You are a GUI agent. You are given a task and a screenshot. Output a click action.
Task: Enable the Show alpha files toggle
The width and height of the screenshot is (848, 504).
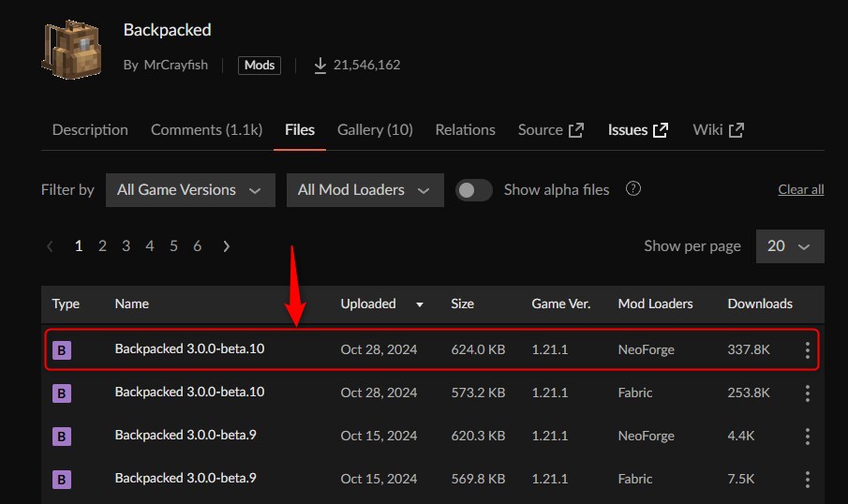point(474,190)
